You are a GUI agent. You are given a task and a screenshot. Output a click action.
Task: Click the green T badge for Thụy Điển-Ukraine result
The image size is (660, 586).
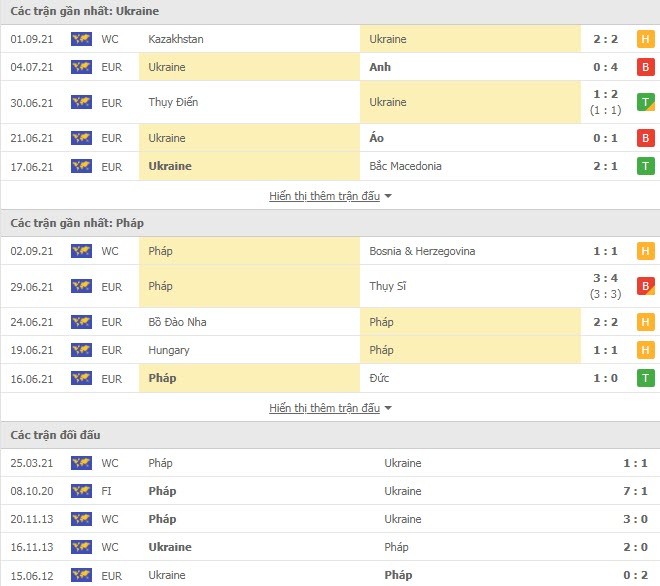coord(645,102)
